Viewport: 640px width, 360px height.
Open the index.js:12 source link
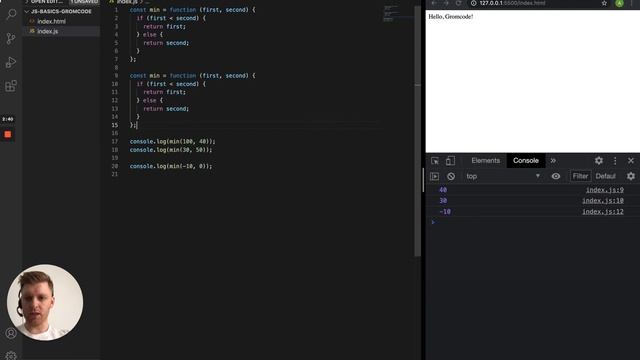(x=603, y=211)
